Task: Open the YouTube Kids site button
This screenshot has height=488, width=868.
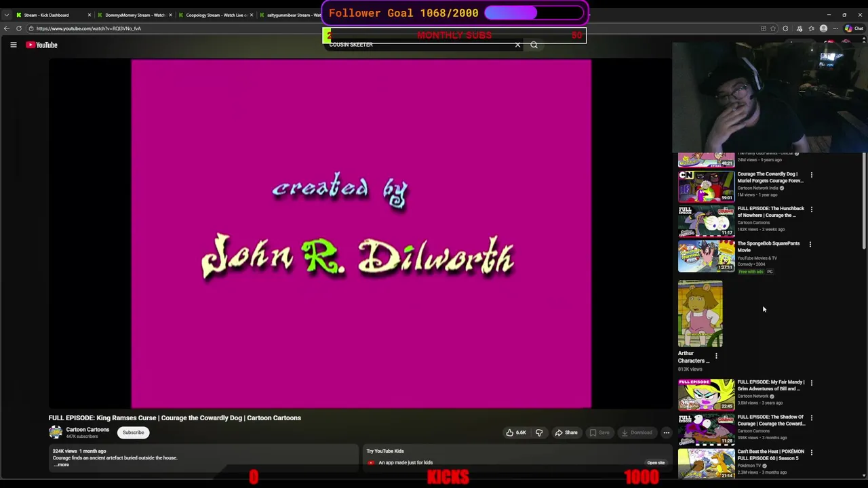Action: (656, 463)
